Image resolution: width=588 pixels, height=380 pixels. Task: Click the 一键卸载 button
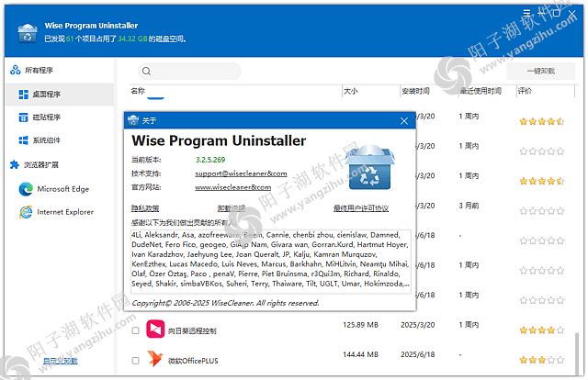pyautogui.click(x=540, y=71)
